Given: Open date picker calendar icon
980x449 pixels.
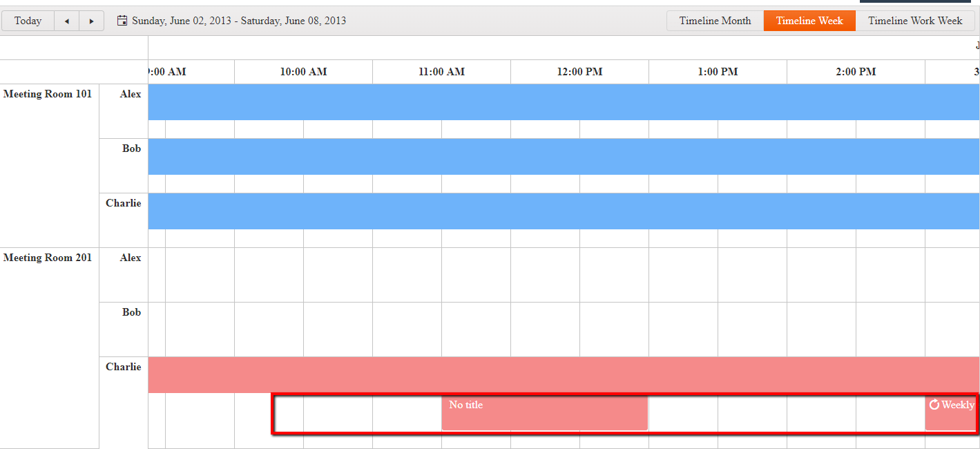Looking at the screenshot, I should tap(122, 21).
